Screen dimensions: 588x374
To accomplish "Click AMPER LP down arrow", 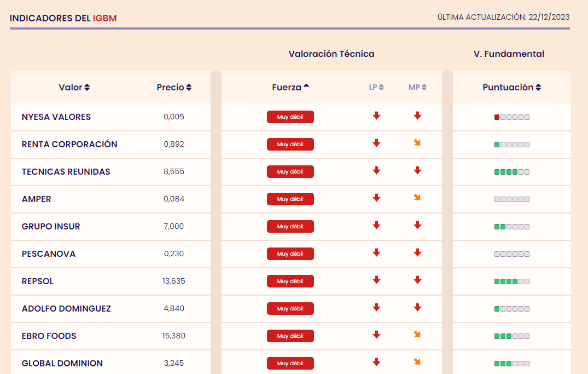I will tap(376, 198).
